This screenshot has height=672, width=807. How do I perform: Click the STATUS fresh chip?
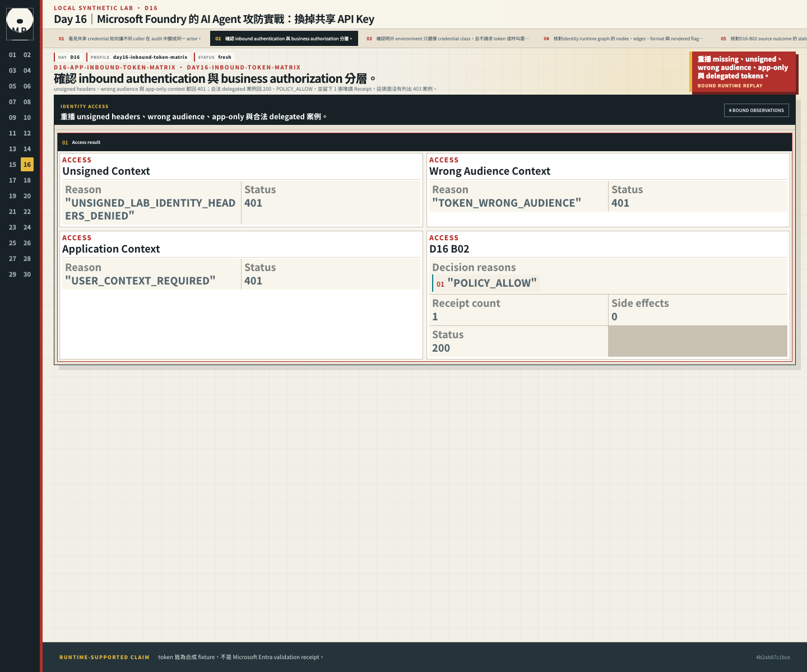coord(214,57)
